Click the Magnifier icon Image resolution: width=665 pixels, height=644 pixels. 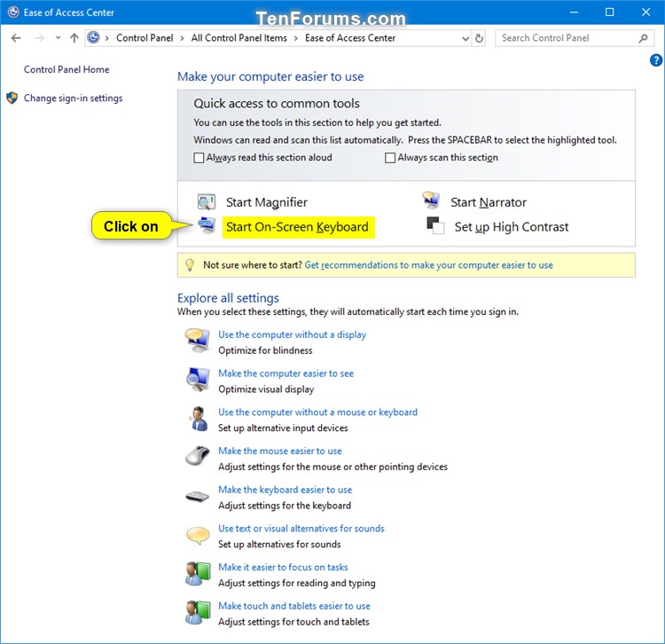[207, 202]
